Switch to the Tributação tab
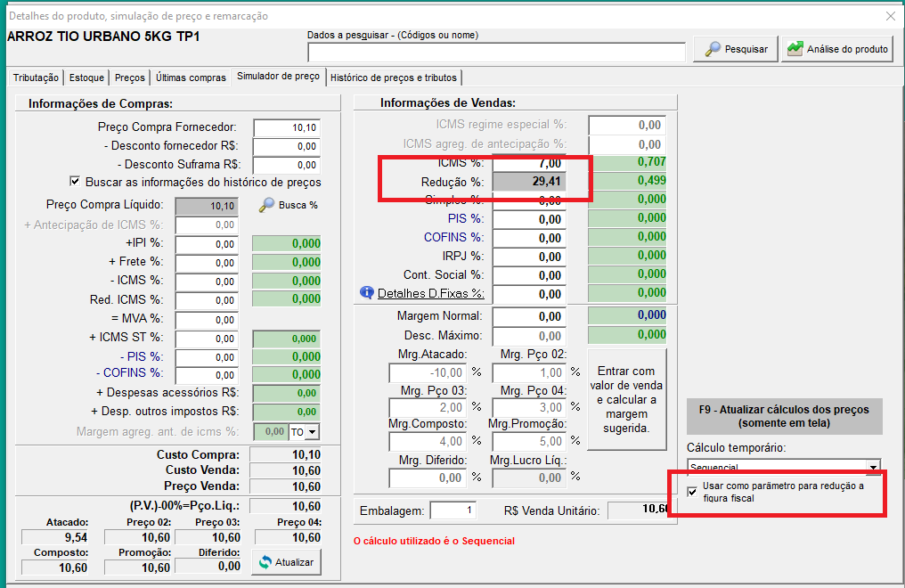 (36, 78)
